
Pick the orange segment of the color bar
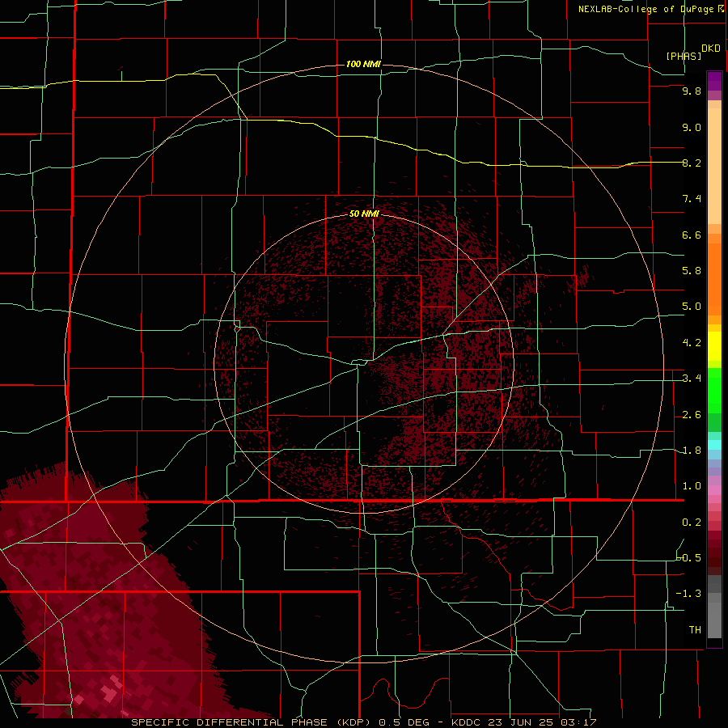[714, 280]
